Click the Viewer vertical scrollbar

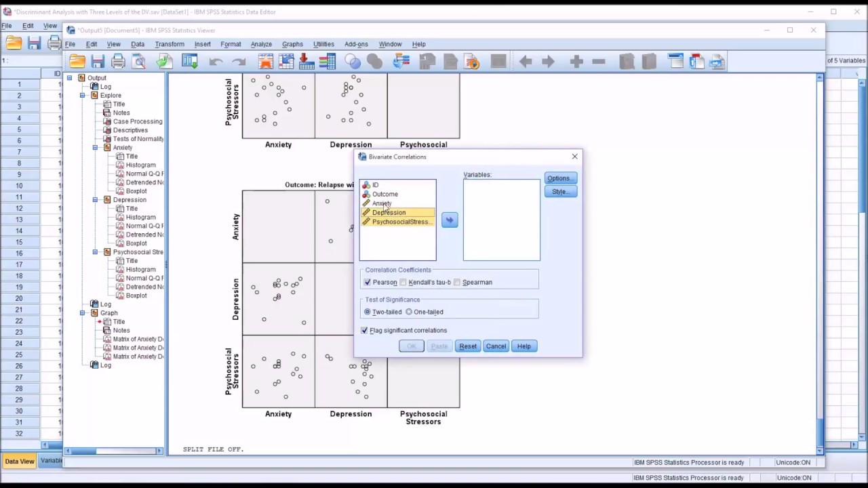(x=820, y=264)
